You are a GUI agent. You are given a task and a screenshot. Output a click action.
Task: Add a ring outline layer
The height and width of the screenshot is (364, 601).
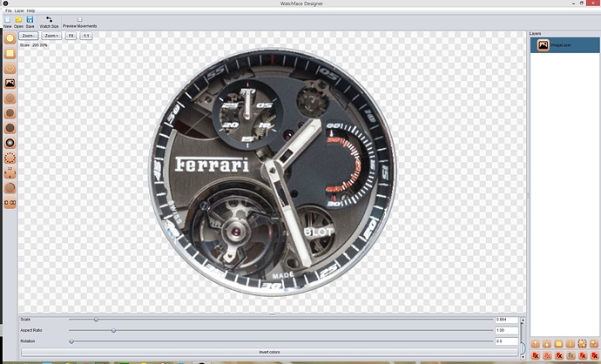point(10,68)
